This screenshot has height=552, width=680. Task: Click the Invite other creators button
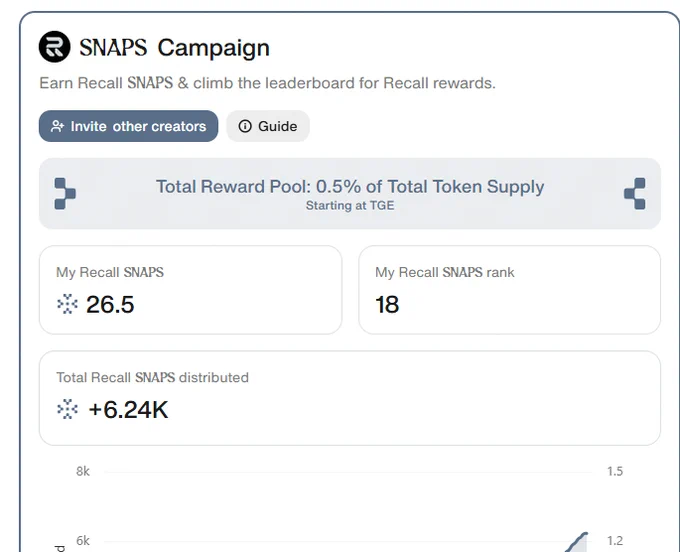pyautogui.click(x=128, y=126)
